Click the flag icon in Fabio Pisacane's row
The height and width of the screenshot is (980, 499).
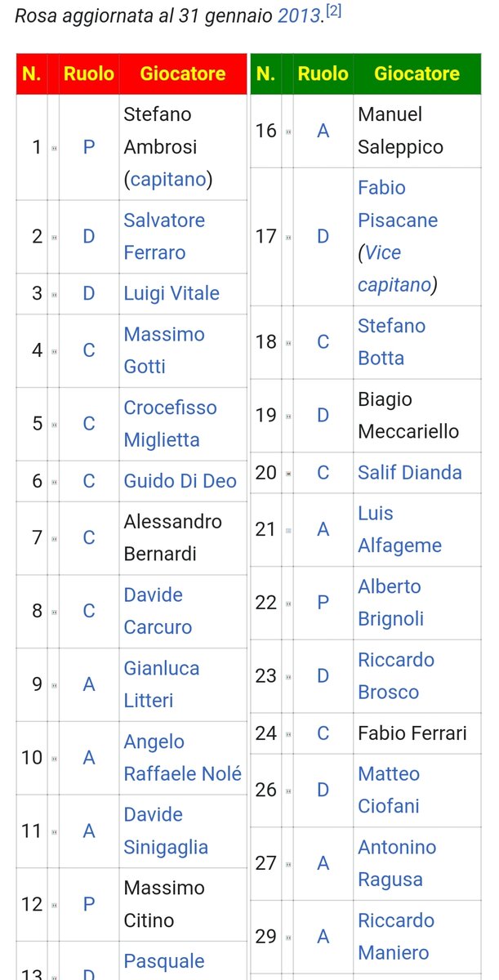pyautogui.click(x=287, y=237)
